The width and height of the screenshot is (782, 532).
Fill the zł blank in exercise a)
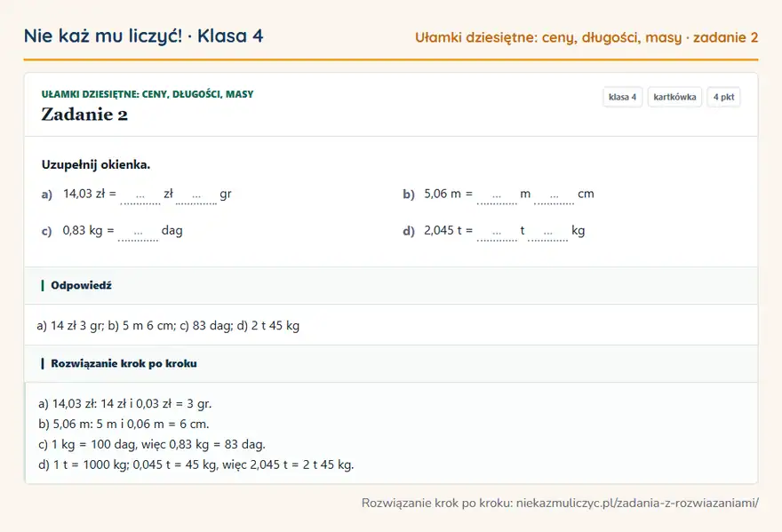click(x=140, y=196)
